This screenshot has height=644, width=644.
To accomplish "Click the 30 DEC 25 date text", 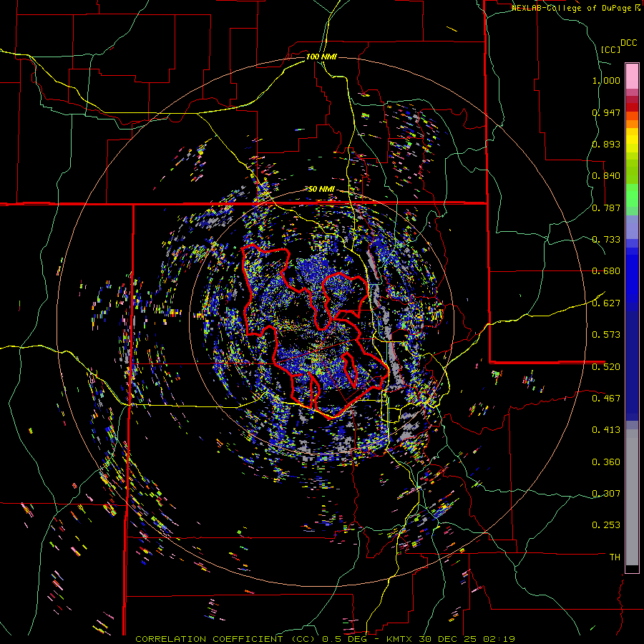I will click(449, 639).
